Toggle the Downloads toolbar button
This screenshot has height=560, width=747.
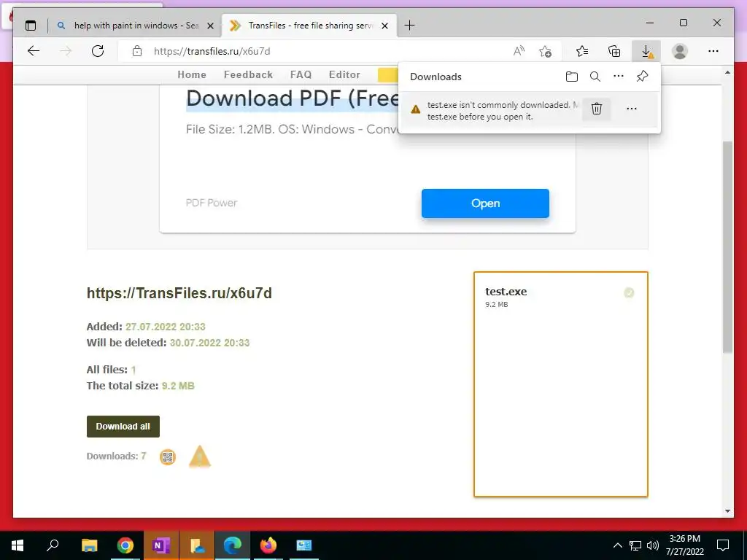click(x=646, y=51)
